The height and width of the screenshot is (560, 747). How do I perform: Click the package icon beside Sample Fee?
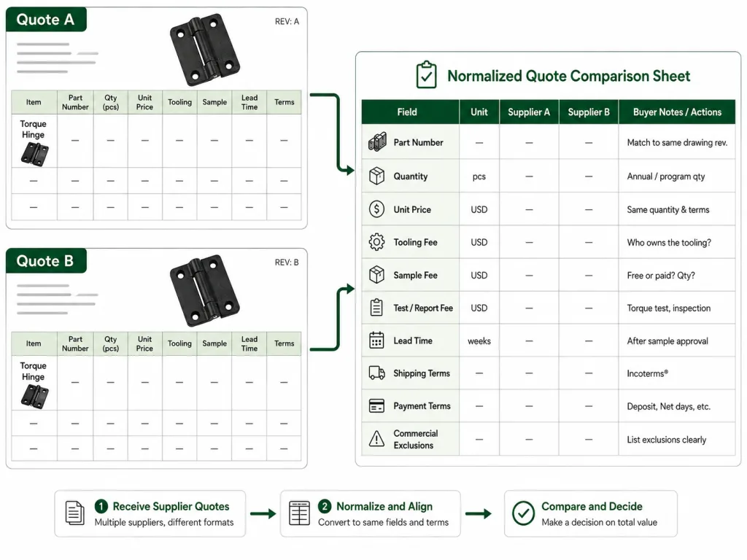coord(377,275)
